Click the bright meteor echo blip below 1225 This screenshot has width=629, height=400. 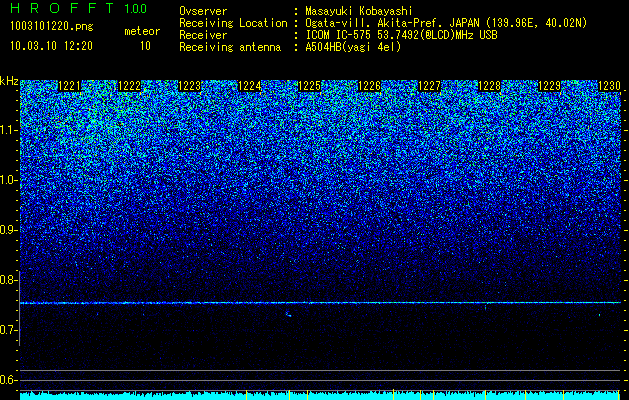pyautogui.click(x=288, y=314)
